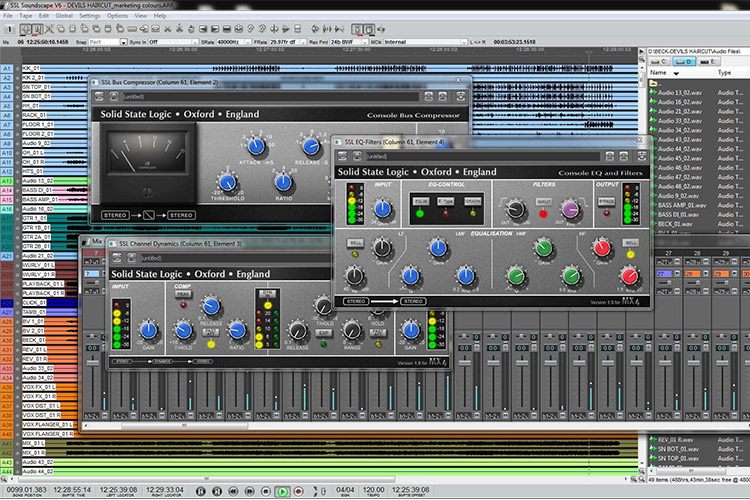
Task: Open the File menu
Action: [x=8, y=16]
